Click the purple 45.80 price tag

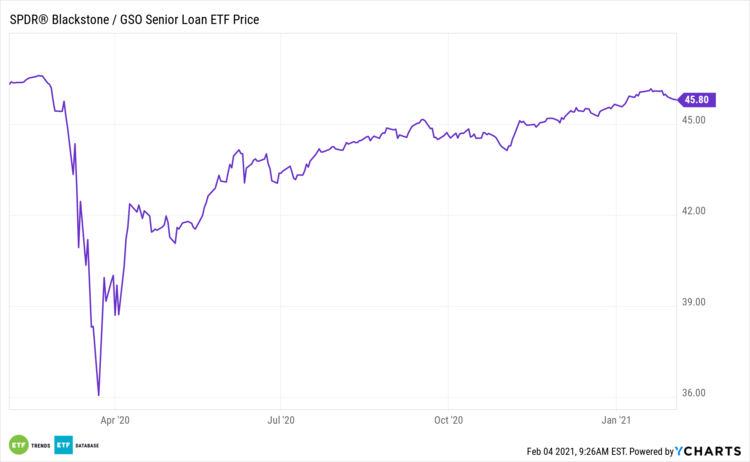coord(695,99)
